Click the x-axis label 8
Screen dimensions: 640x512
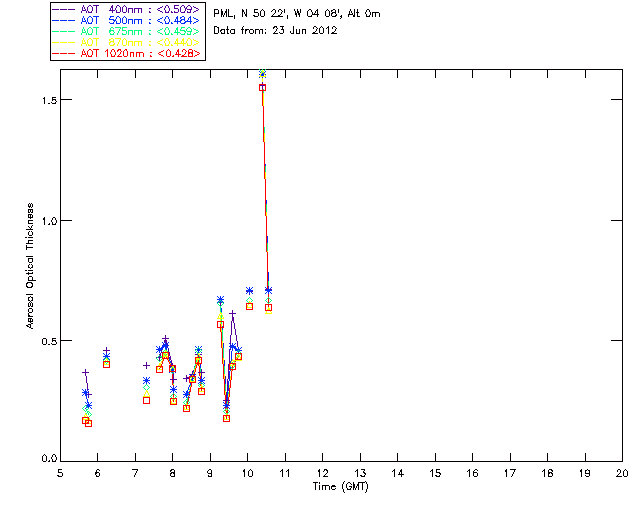[x=173, y=473]
